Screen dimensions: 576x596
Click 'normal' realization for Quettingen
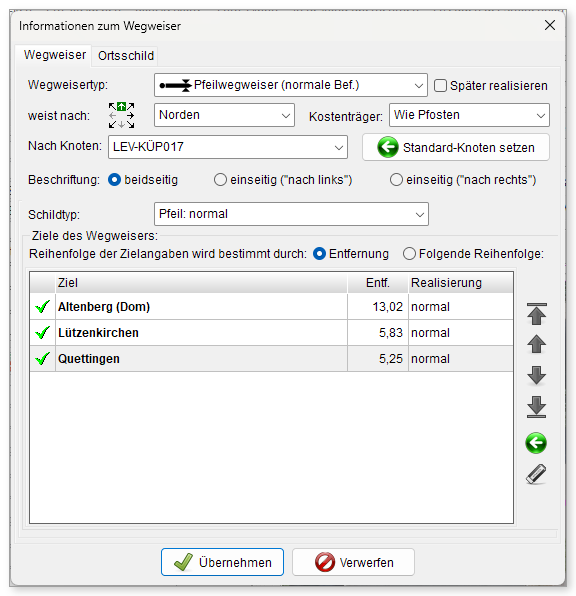[430, 359]
